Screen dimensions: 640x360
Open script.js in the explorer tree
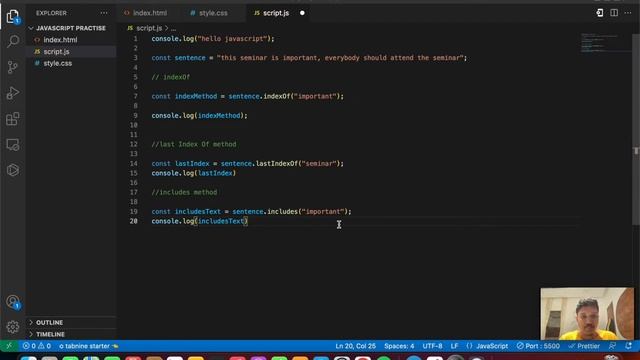(56, 52)
